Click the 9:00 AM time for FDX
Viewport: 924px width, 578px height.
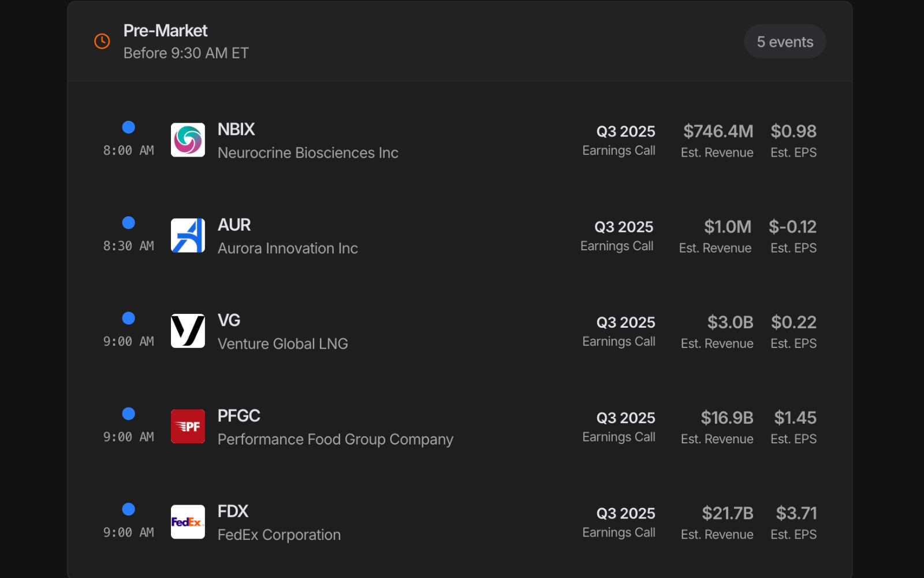coord(129,532)
